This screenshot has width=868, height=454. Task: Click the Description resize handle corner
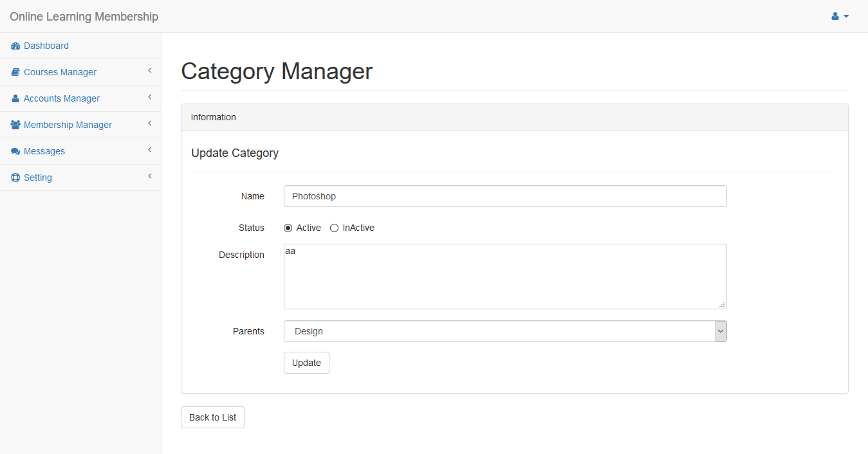pyautogui.click(x=722, y=305)
